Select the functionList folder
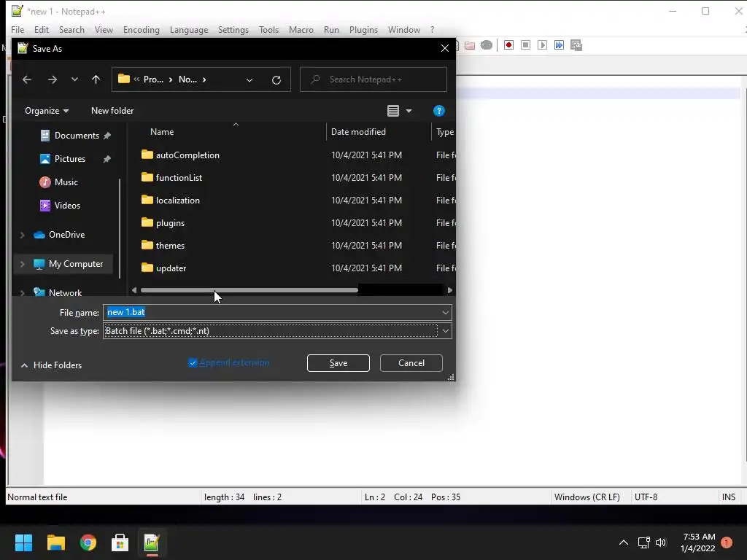Screen dimensions: 747x560 coord(179,178)
